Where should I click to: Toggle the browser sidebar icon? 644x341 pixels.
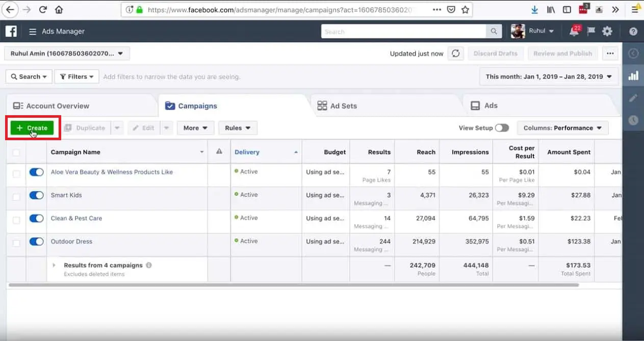click(566, 9)
